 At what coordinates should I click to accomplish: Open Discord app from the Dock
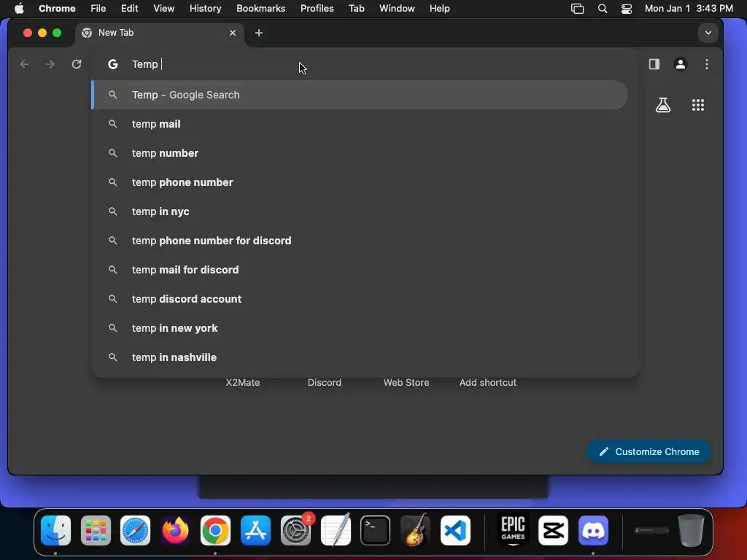[593, 530]
